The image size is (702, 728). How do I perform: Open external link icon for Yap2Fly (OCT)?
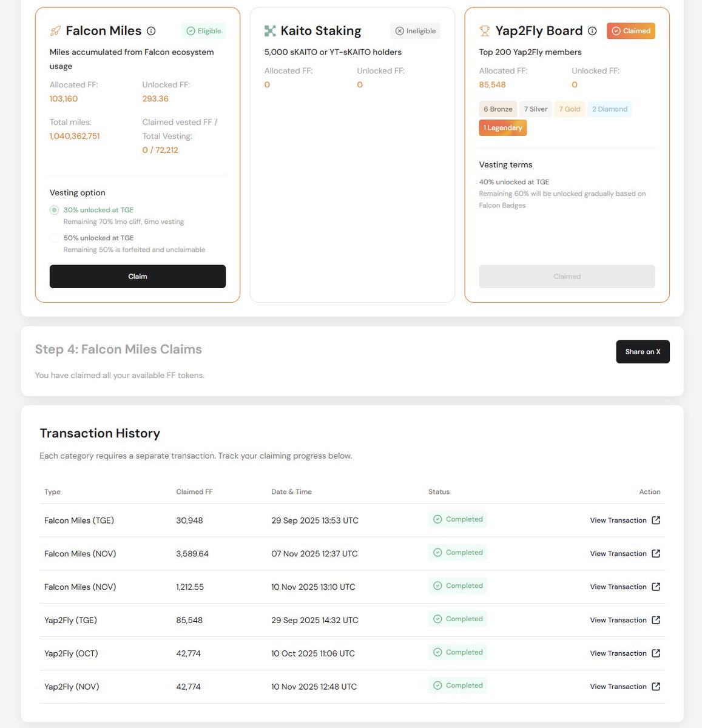pyautogui.click(x=656, y=653)
